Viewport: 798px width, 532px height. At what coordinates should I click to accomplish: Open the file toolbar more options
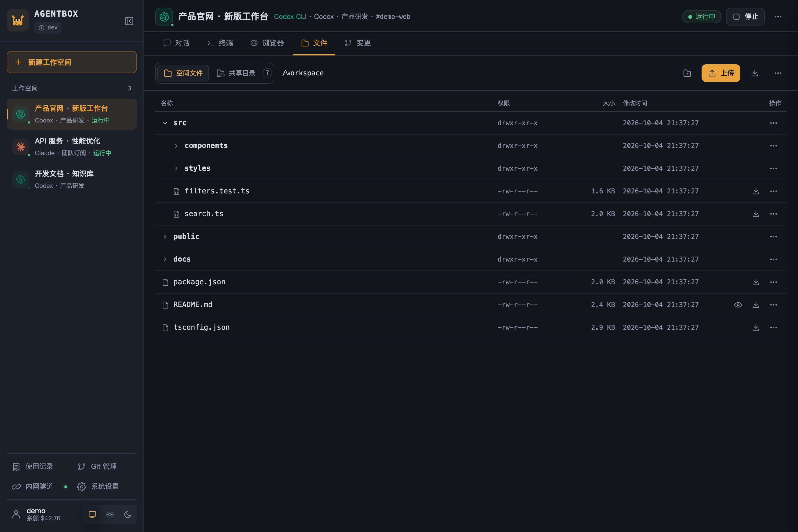click(778, 73)
